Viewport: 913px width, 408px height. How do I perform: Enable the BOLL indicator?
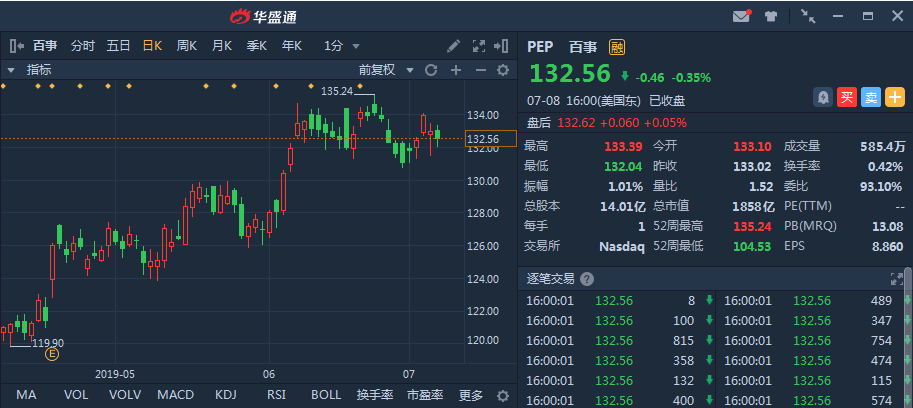coord(326,395)
